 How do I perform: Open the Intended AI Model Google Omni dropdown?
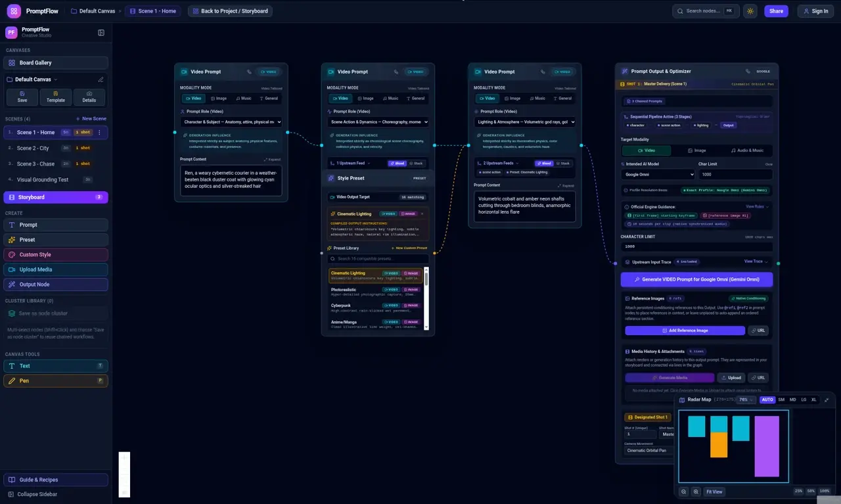pos(658,175)
